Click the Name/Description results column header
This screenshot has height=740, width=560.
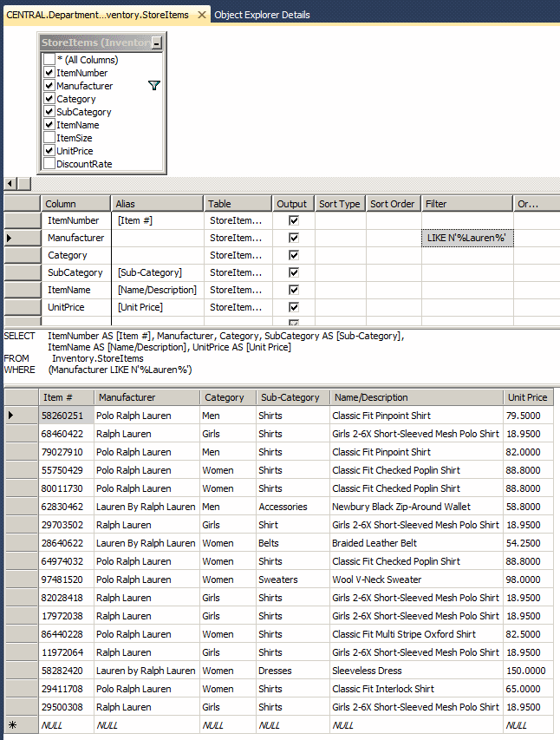click(x=417, y=397)
